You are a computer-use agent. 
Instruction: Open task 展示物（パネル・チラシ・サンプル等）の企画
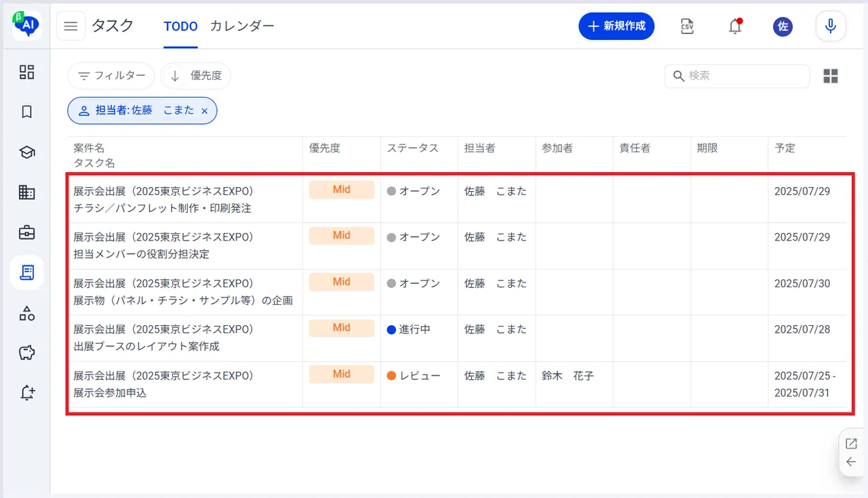click(x=183, y=300)
